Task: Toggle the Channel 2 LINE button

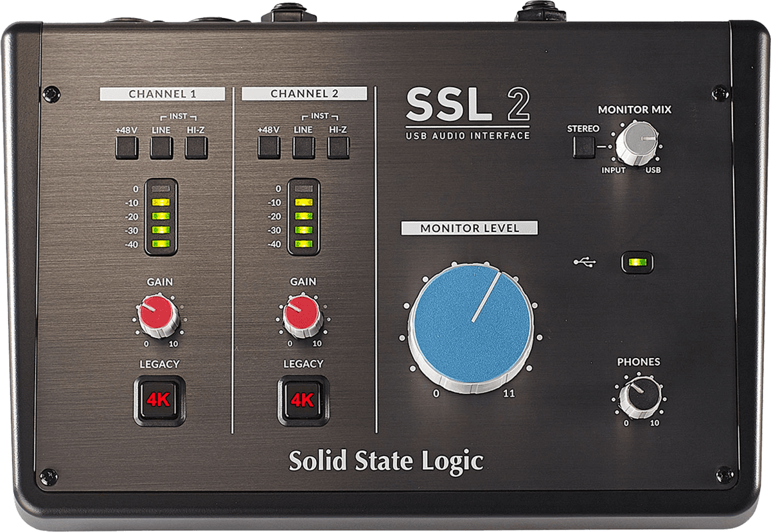Action: tap(303, 148)
